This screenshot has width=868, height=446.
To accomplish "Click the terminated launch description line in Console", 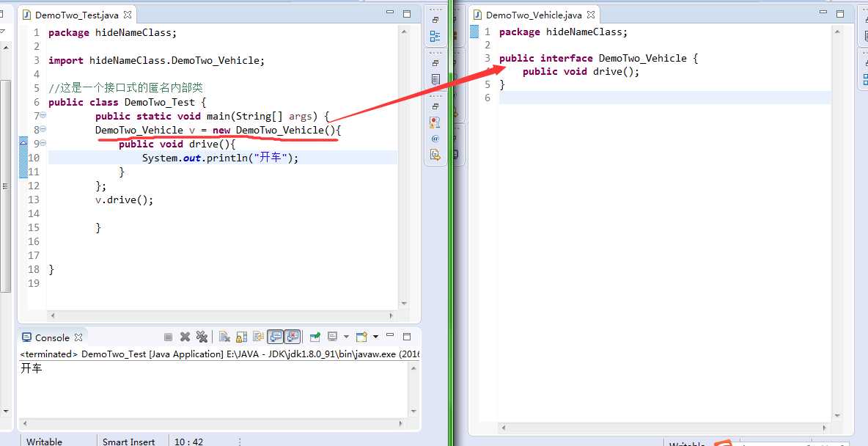I will coord(220,354).
